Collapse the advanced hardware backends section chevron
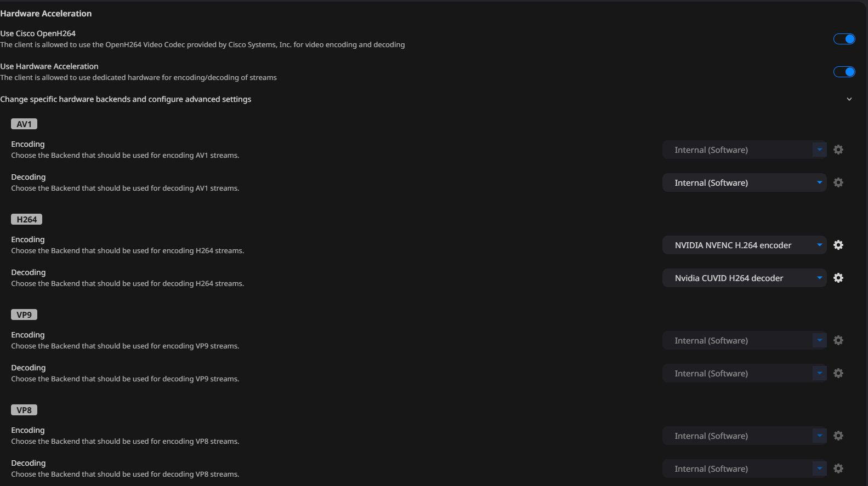 click(849, 99)
